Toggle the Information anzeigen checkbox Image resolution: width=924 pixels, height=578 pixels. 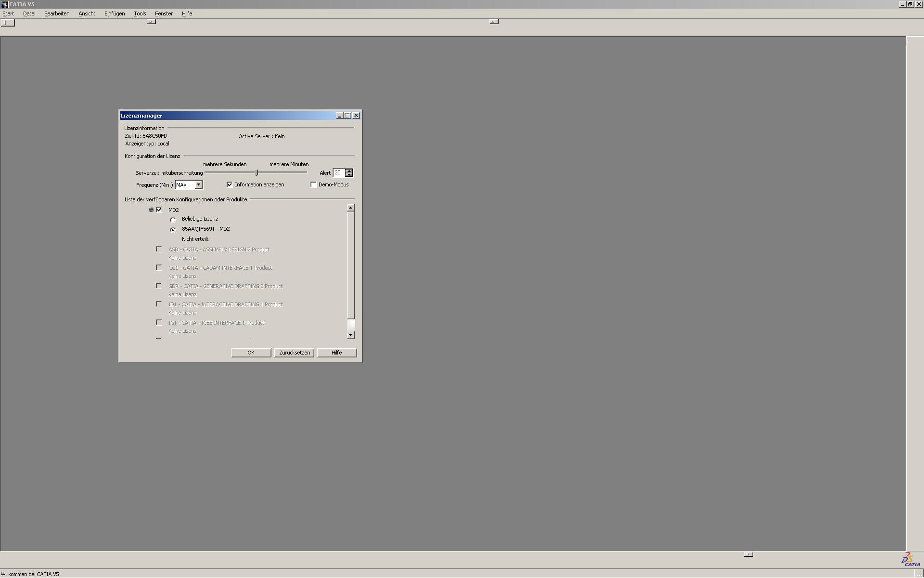(230, 184)
